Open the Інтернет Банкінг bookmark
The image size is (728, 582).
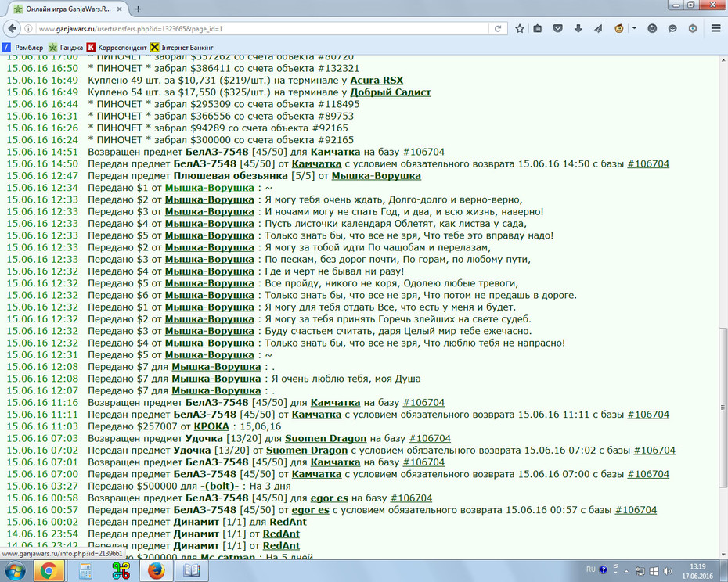[182, 48]
